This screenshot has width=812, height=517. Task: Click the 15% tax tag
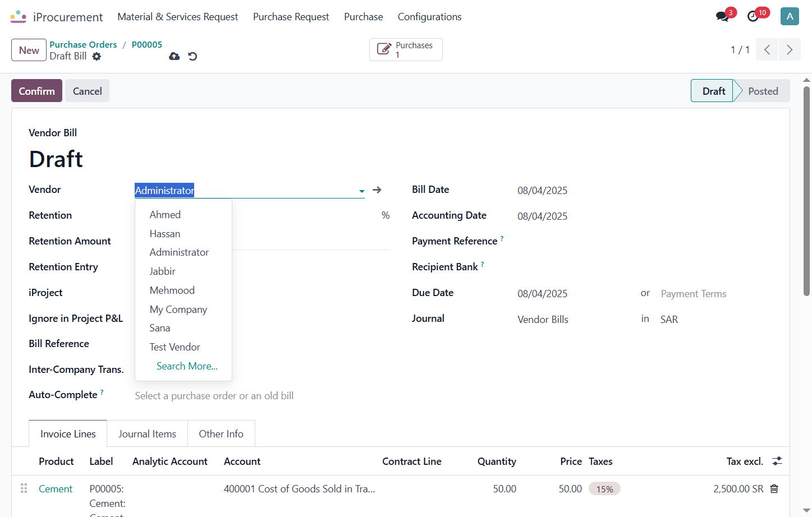604,489
